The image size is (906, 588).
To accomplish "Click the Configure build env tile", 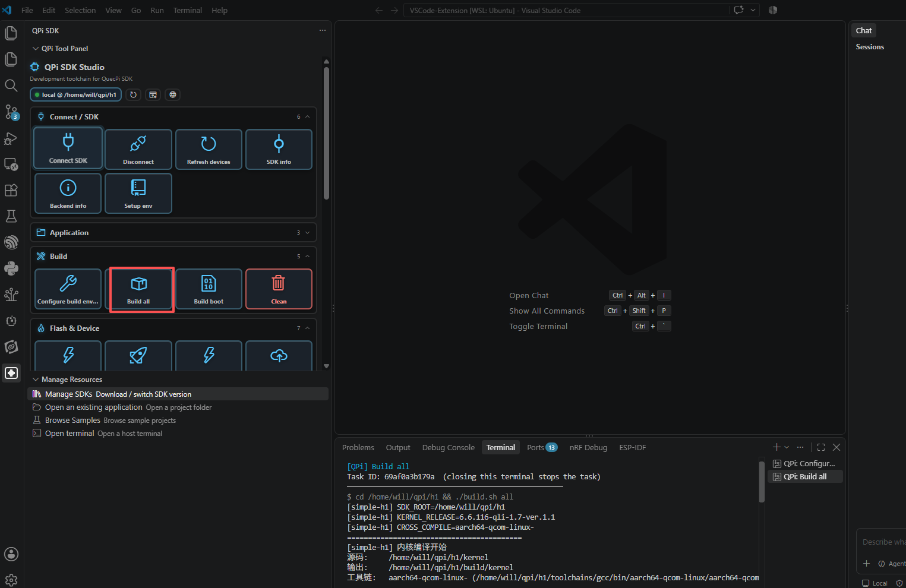I will [x=68, y=289].
